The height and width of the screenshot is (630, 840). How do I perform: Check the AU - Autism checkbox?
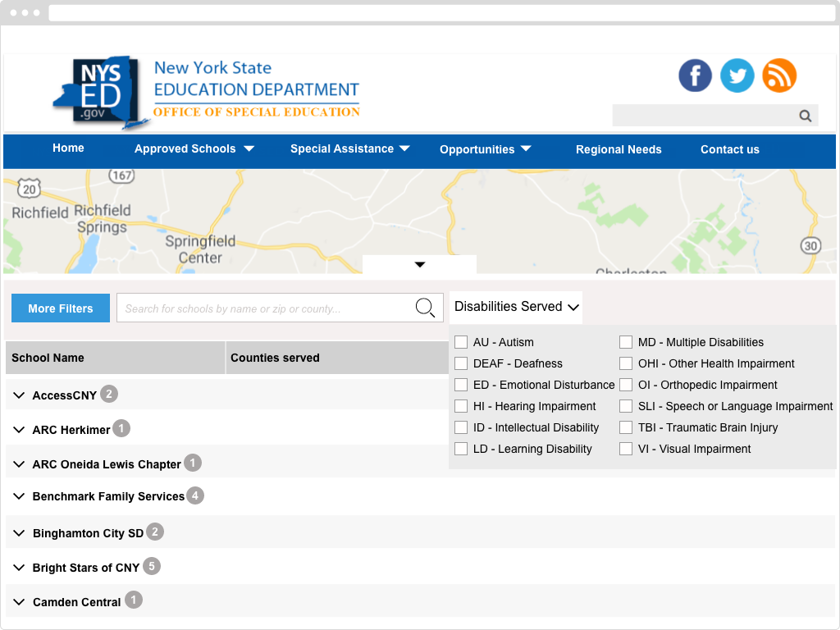461,342
